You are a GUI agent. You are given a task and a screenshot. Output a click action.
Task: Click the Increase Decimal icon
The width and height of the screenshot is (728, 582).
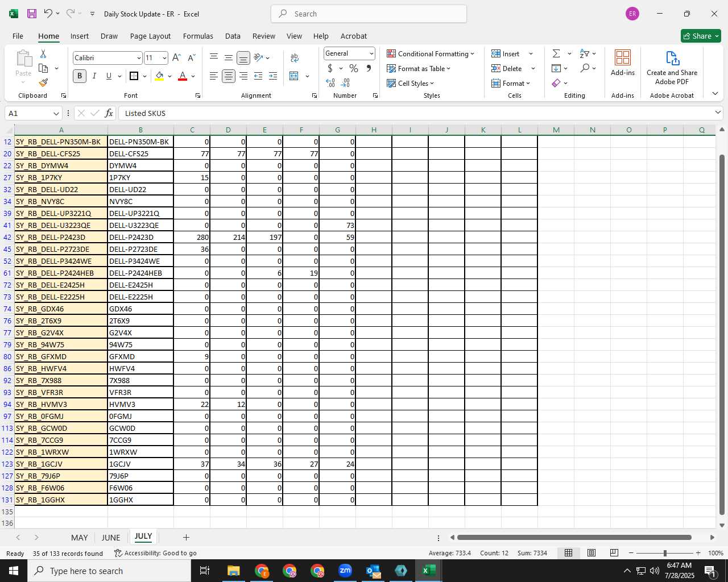tap(330, 83)
